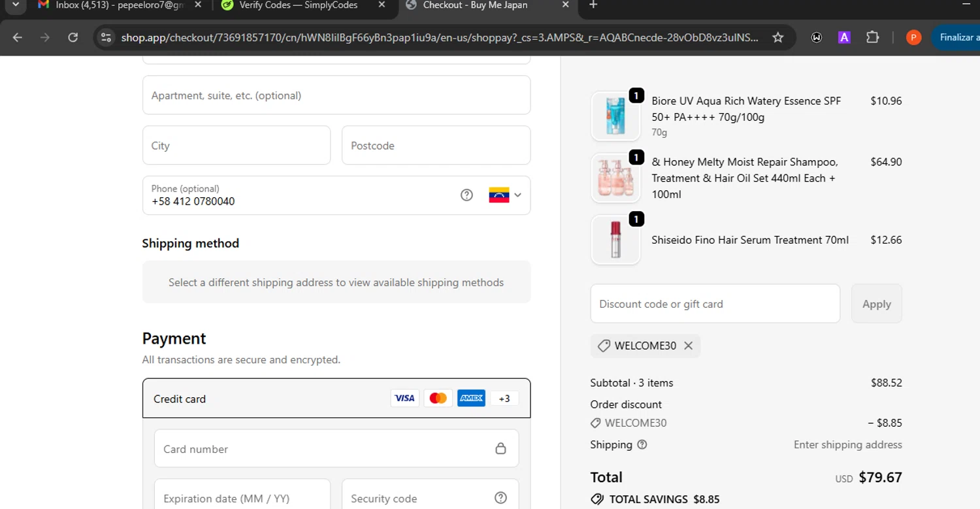Focus the Postcode field

436,146
